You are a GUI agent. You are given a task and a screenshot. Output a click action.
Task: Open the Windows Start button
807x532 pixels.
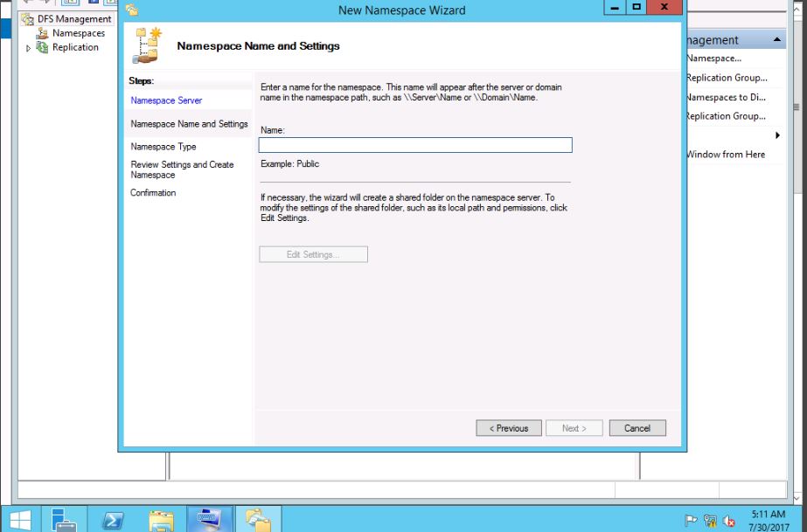tap(19, 520)
